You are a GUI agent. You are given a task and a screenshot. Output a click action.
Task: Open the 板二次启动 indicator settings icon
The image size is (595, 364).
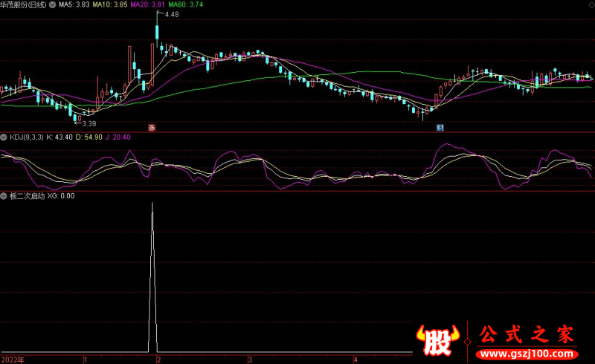[x=4, y=196]
